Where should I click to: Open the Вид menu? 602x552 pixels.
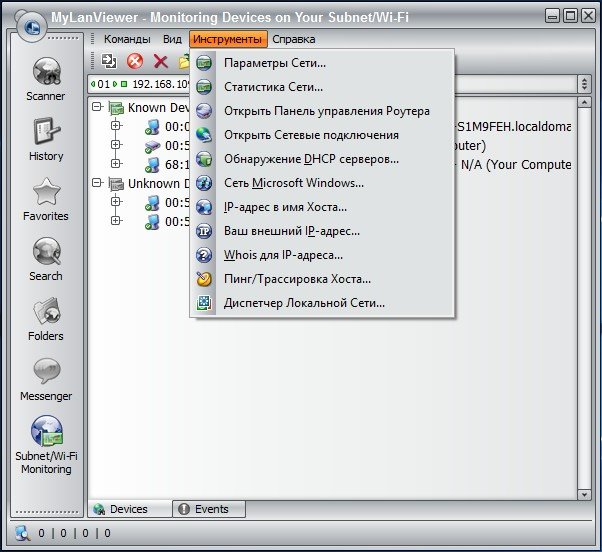[172, 39]
